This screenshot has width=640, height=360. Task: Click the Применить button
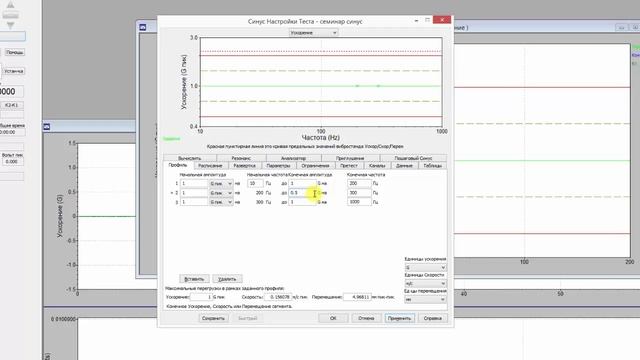click(x=400, y=318)
